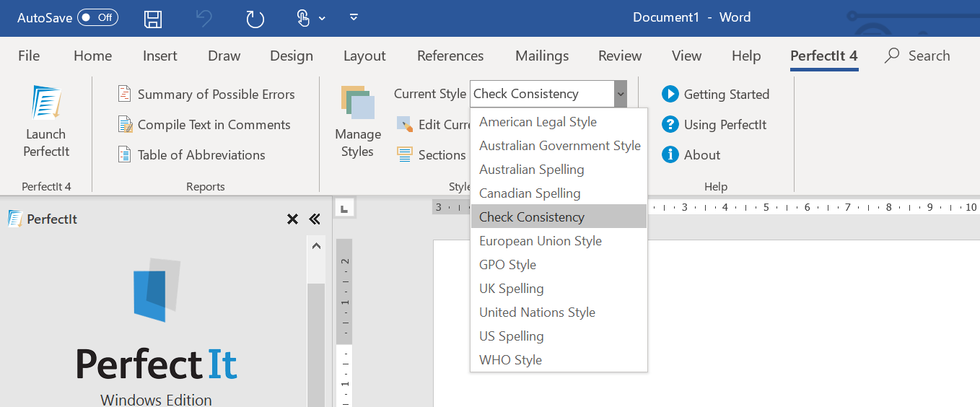Click Compile Text in Comments
980x407 pixels.
204,124
